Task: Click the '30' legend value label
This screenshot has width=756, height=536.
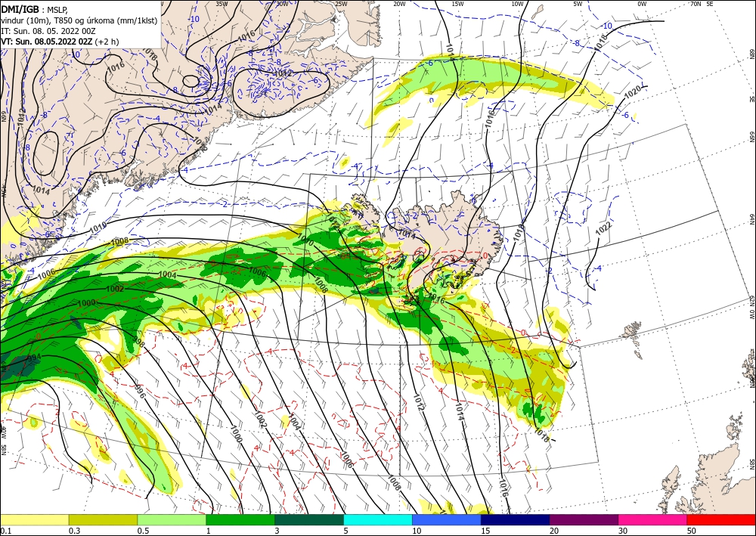Action: click(623, 531)
